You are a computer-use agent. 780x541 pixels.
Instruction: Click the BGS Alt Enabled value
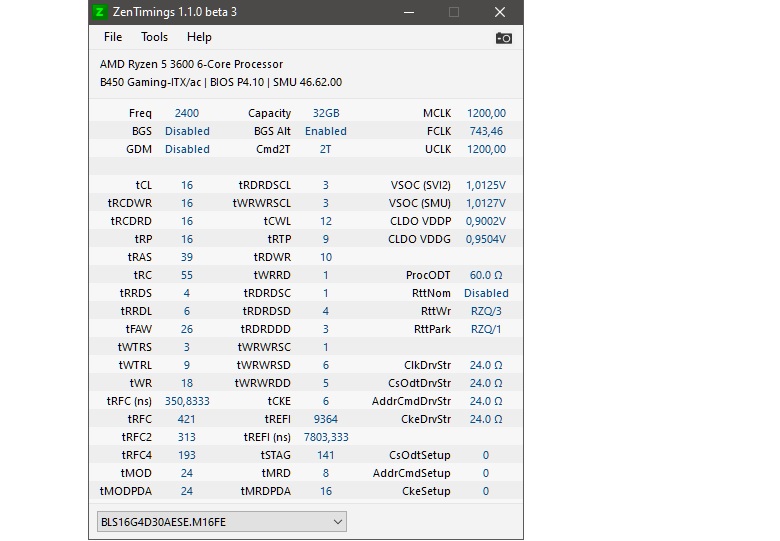[x=326, y=131]
